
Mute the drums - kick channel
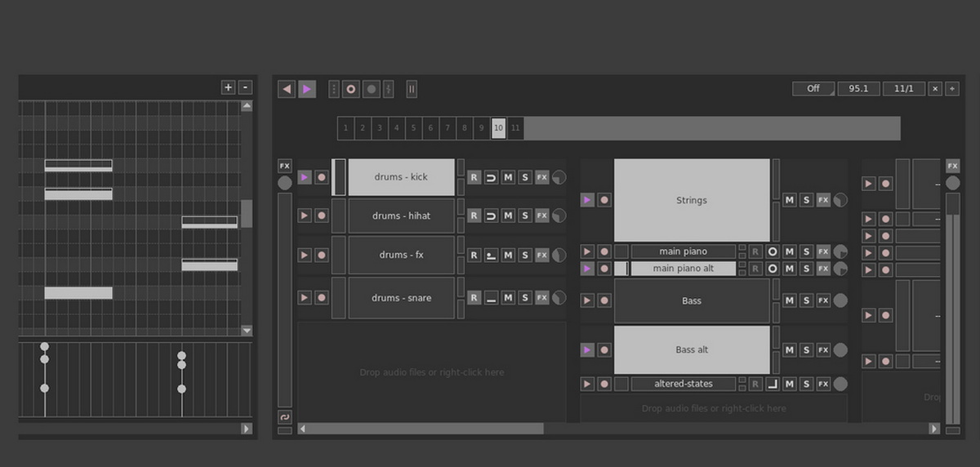[x=508, y=177]
